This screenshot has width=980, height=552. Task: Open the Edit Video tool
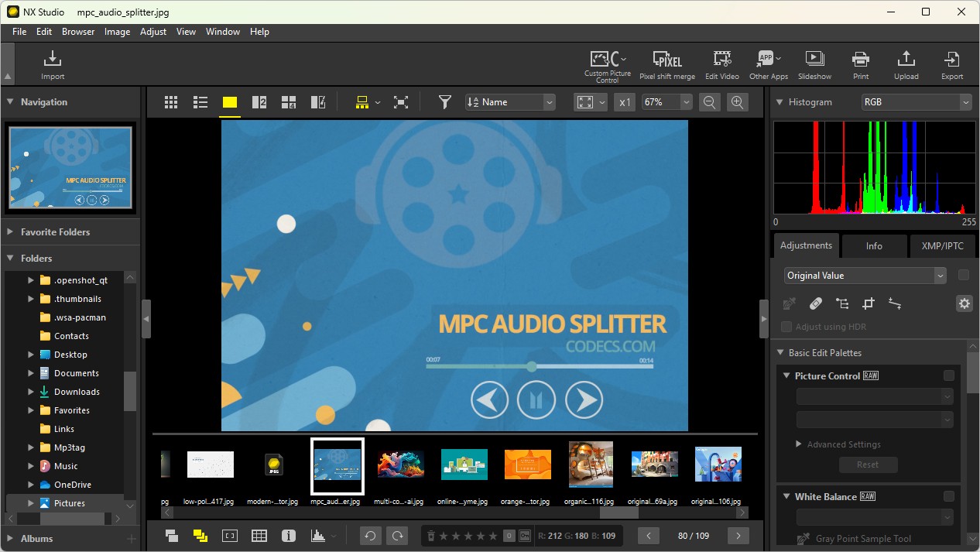pos(721,65)
